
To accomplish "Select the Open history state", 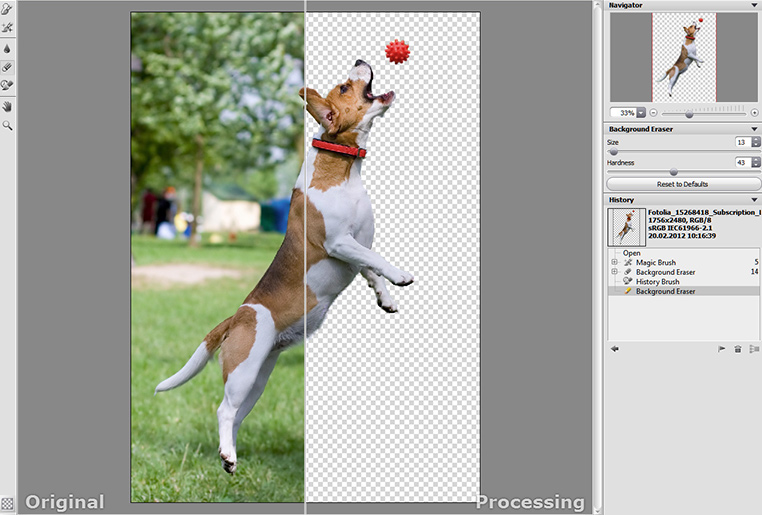I will [632, 253].
